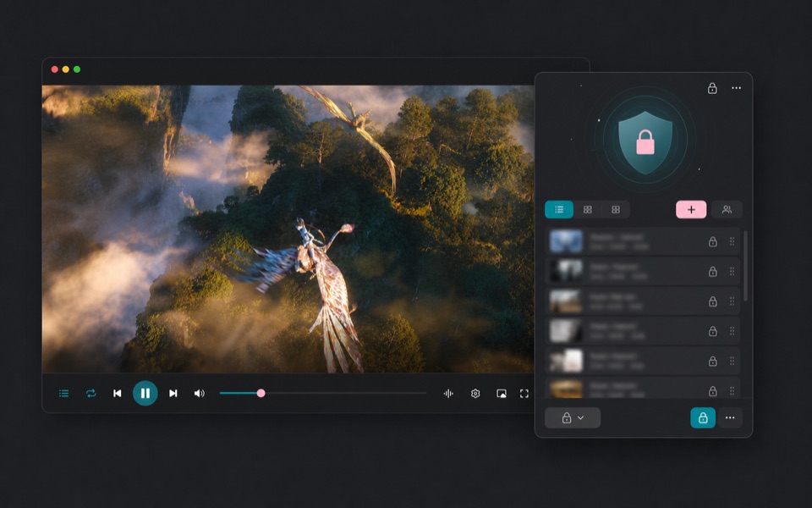Grab the drag handle on first row
This screenshot has width=812, height=508.
click(732, 241)
